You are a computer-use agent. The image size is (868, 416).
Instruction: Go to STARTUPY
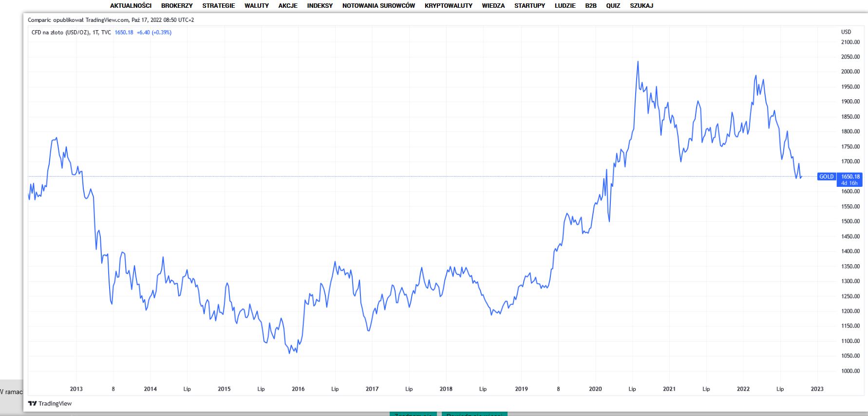click(529, 6)
